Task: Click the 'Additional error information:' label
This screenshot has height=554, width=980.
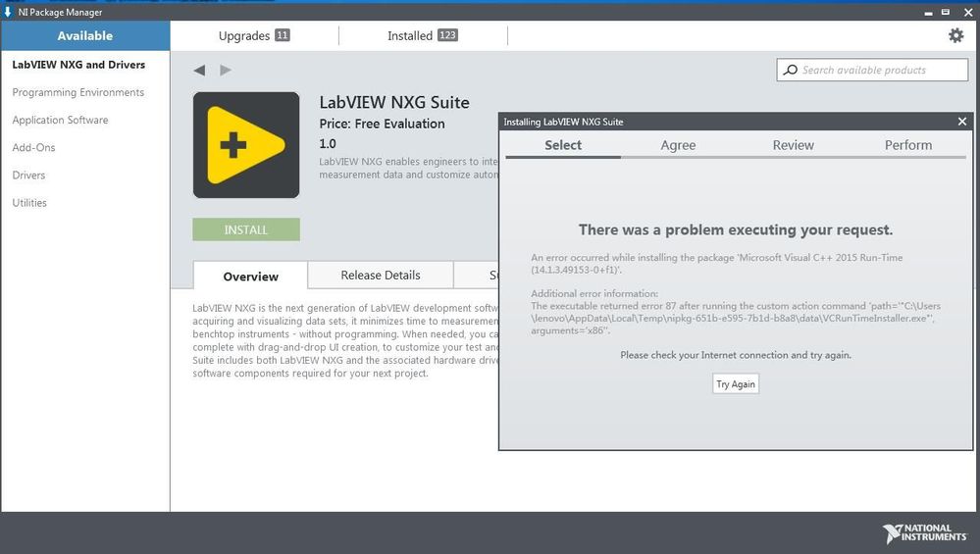Action: [594, 293]
